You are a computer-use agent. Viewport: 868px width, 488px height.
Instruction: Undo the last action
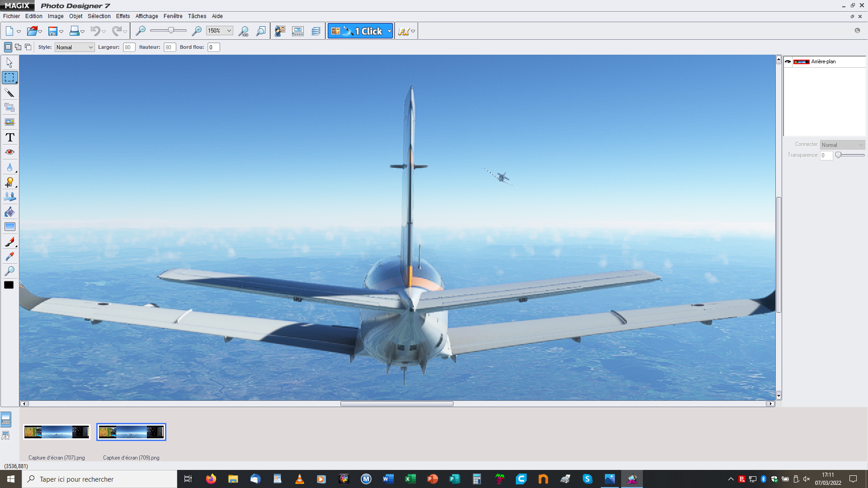(95, 31)
